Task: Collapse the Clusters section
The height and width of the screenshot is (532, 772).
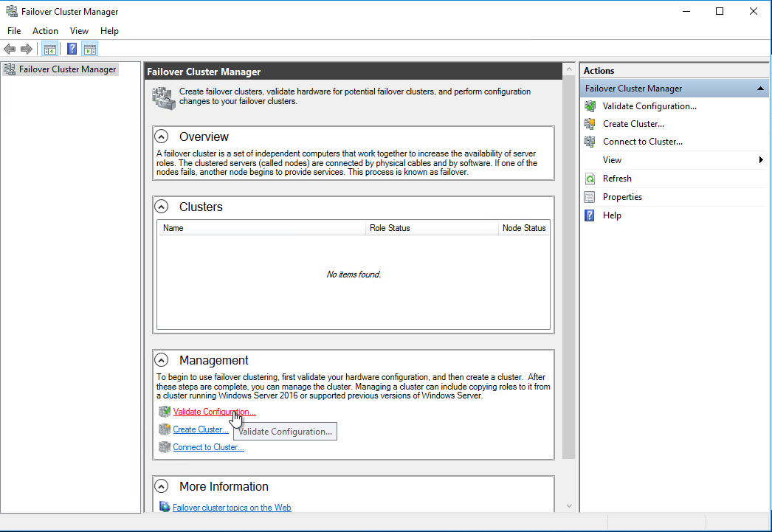Action: pyautogui.click(x=162, y=207)
